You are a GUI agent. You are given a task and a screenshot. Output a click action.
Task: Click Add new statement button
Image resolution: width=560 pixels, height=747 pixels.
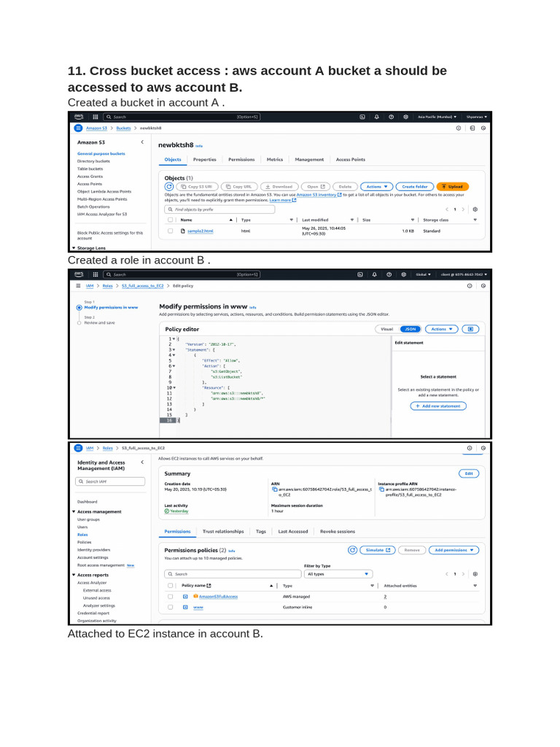coord(438,406)
